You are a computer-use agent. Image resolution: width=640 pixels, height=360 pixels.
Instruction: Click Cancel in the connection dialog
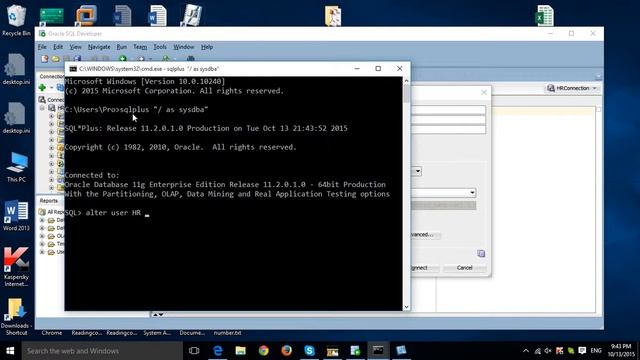[464, 268]
